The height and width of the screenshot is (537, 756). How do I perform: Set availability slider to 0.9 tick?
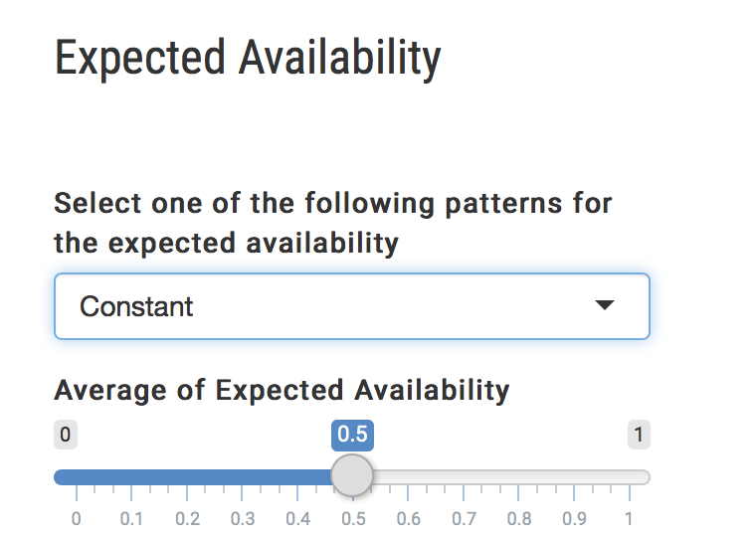[x=573, y=518]
